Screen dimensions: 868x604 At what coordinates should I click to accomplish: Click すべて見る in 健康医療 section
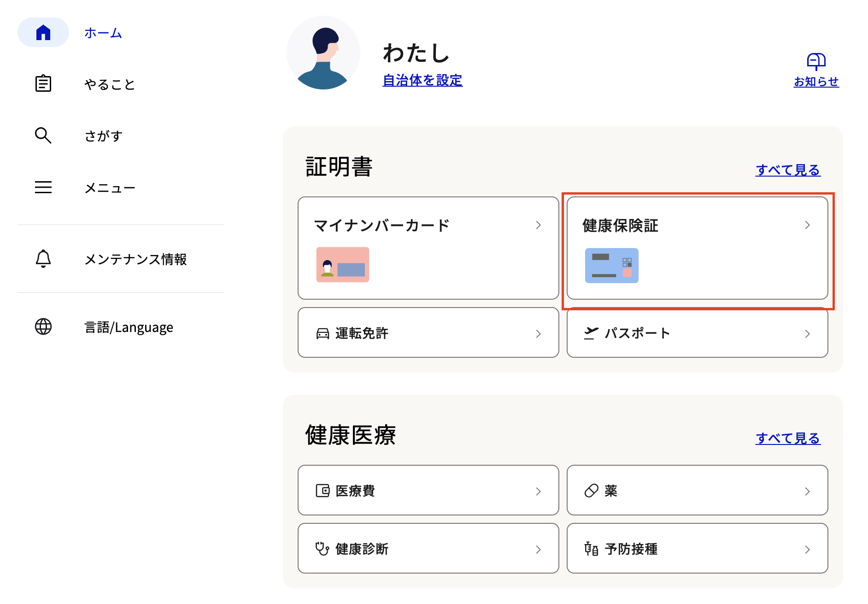point(788,438)
